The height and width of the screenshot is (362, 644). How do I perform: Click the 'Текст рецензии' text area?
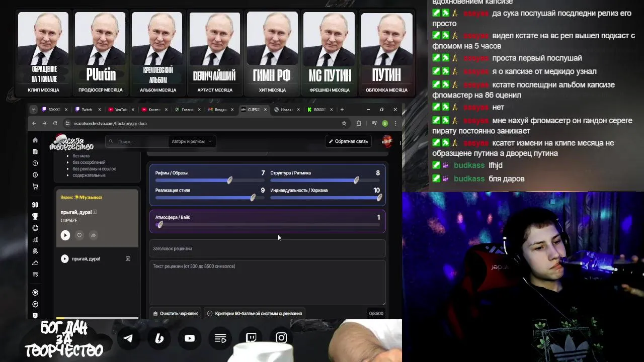268,283
